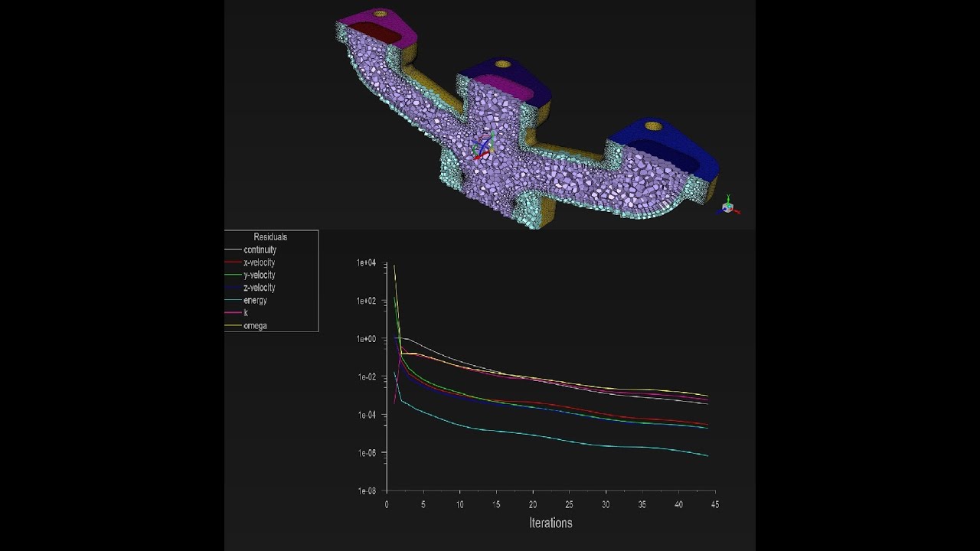Click the 1e+00 y-axis tick label
This screenshot has height=551, width=980.
(366, 339)
